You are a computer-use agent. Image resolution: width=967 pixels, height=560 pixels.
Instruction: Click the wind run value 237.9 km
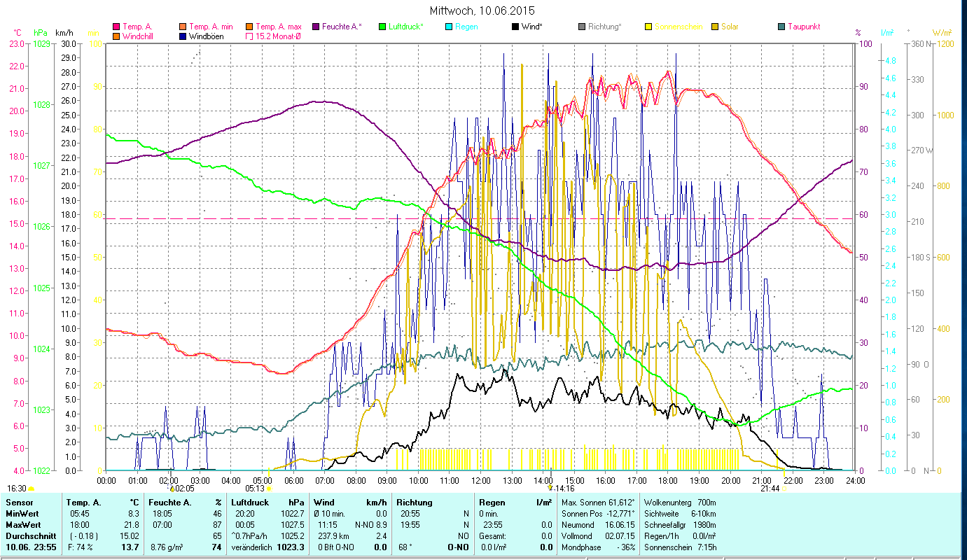pyautogui.click(x=335, y=535)
